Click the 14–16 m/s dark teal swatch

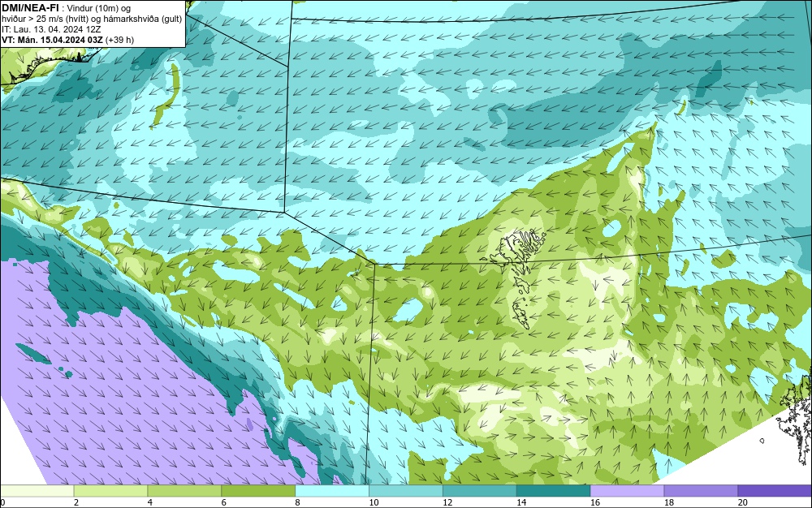(x=554, y=490)
